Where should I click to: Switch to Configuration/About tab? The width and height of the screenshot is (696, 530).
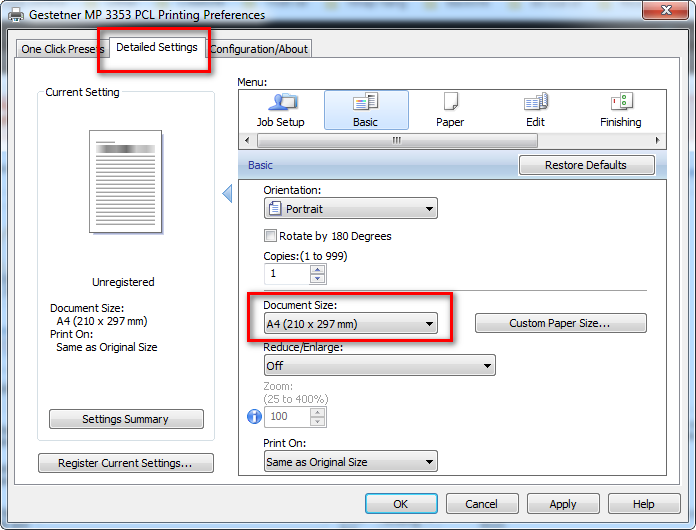(x=260, y=49)
